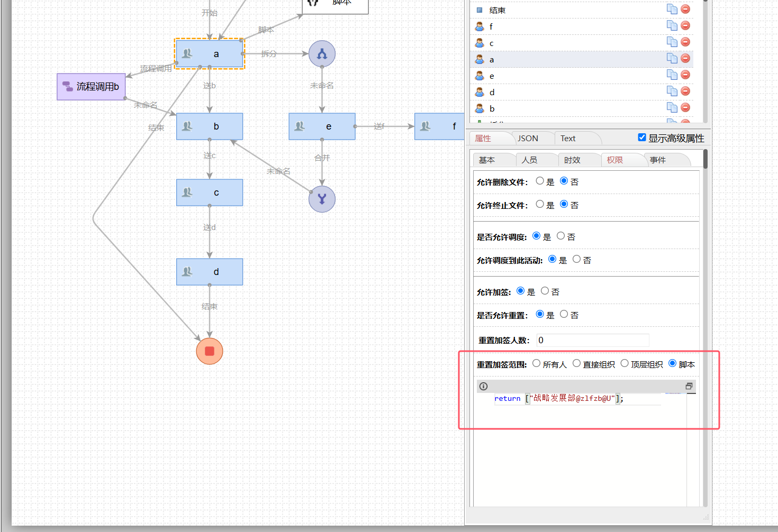Remove the 结束 entry with the red icon
The image size is (778, 532).
tap(685, 9)
